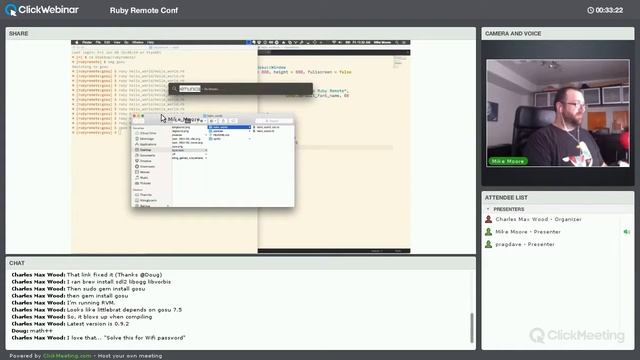Open Edit menu in the shared screen
The width and height of the screenshot is (640, 360).
coord(107,42)
